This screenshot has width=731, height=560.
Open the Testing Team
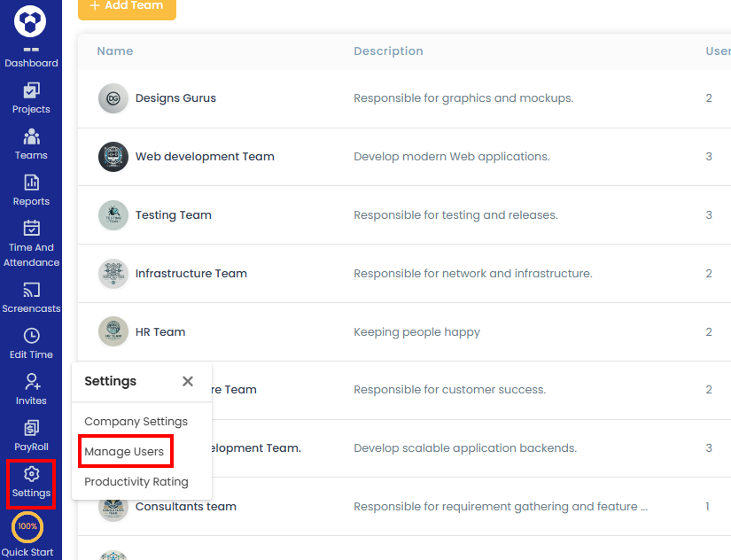point(173,214)
